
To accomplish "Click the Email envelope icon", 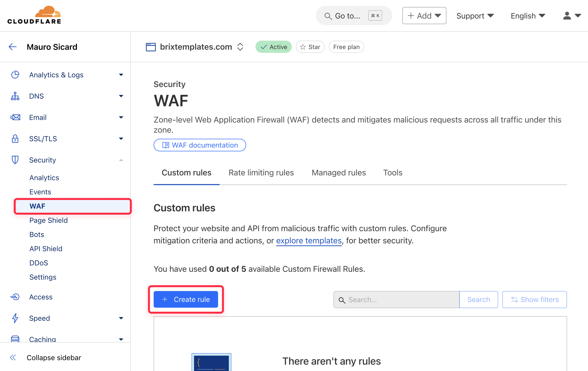I will tap(15, 117).
